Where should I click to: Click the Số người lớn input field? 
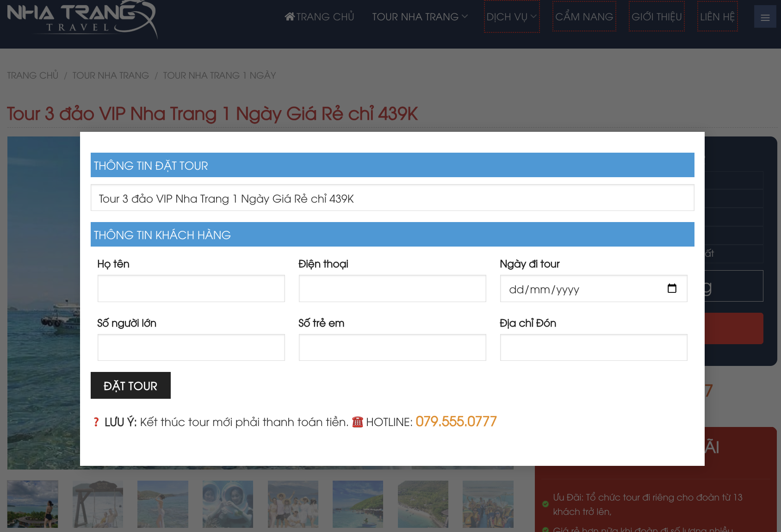click(191, 347)
